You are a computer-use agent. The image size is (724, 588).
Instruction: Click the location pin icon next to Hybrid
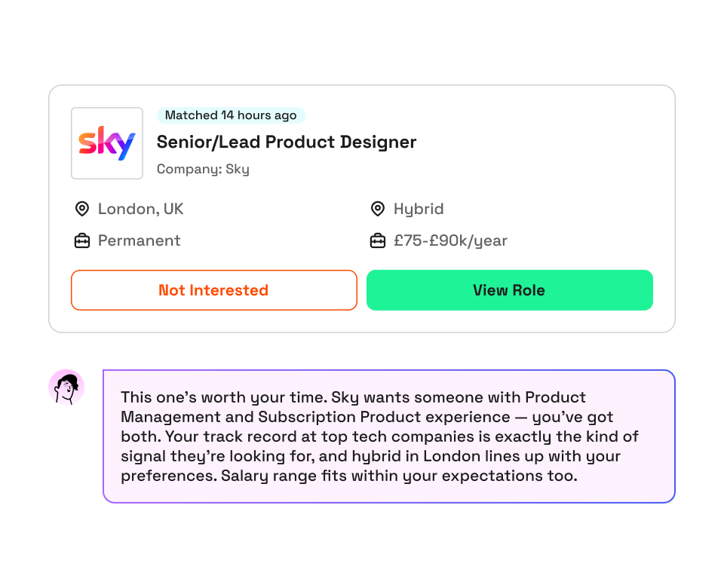coord(377,209)
